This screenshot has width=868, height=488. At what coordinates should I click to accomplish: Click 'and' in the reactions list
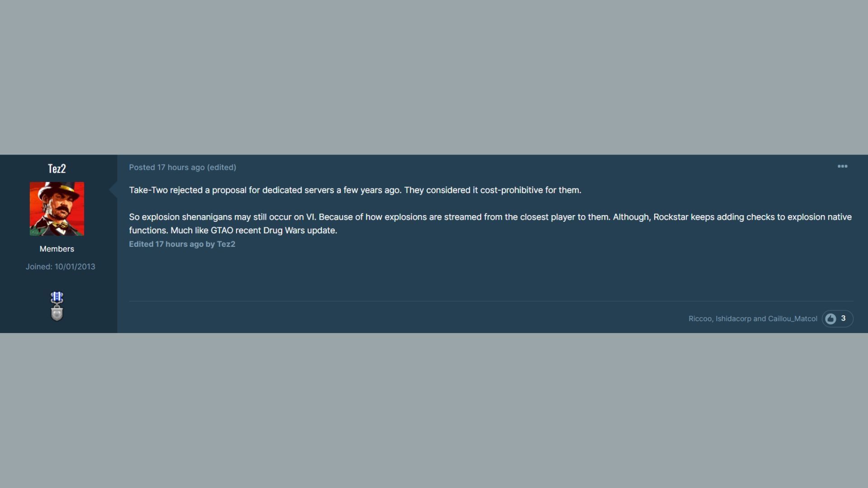pos(759,319)
